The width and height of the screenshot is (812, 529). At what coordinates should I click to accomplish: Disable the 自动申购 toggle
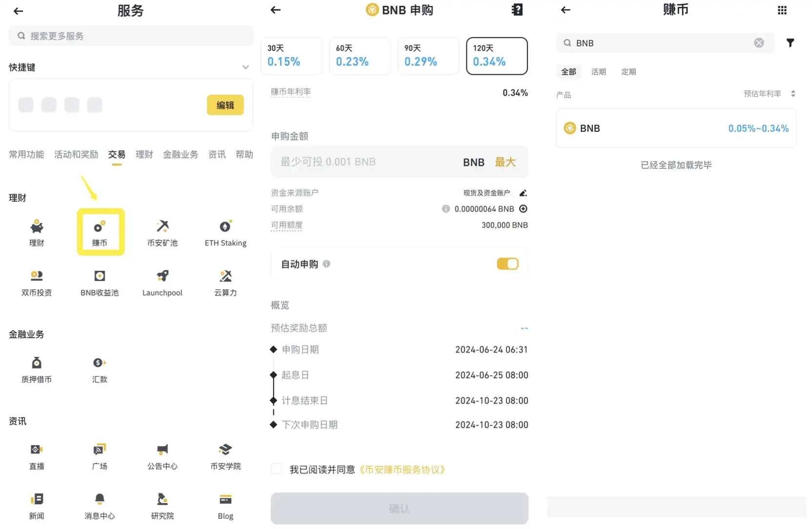pyautogui.click(x=507, y=264)
